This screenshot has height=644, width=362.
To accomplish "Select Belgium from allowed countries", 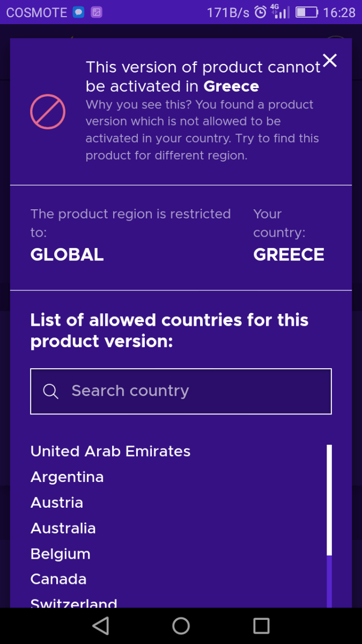I will point(61,554).
